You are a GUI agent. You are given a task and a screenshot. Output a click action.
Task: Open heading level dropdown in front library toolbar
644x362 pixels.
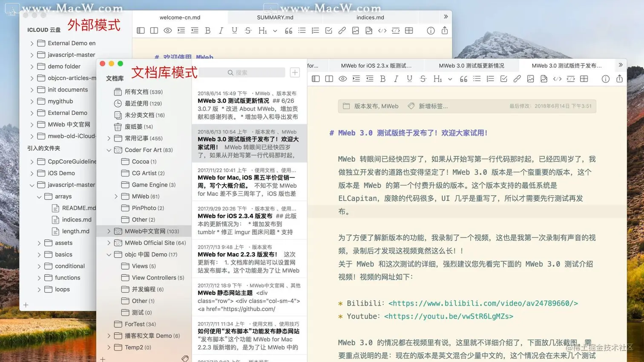(x=450, y=79)
